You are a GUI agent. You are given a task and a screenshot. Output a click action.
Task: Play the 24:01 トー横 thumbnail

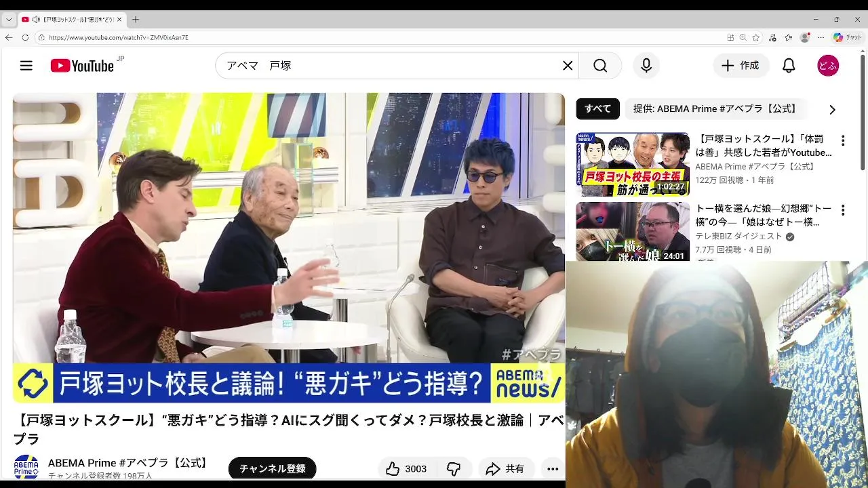pyautogui.click(x=633, y=232)
